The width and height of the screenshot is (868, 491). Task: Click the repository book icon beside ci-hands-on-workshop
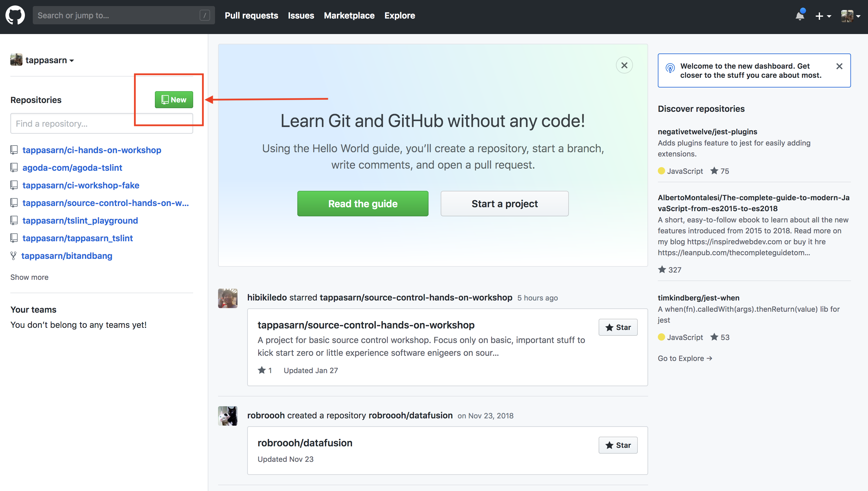pos(14,150)
